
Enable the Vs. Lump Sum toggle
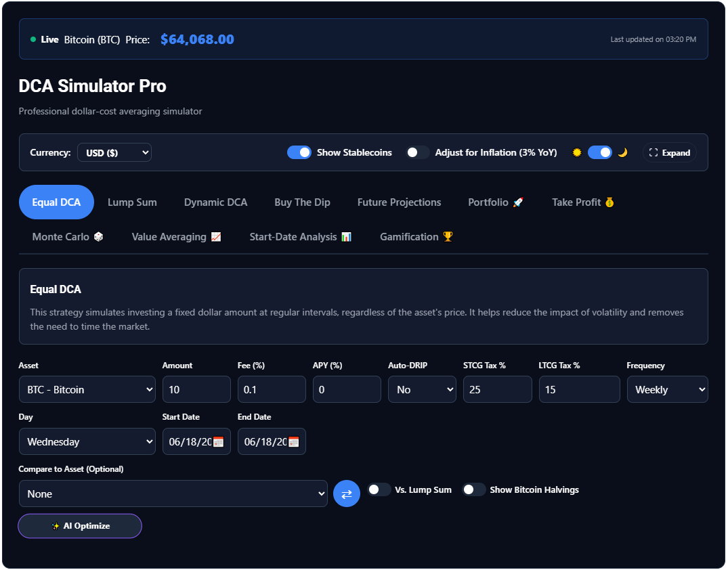click(379, 489)
